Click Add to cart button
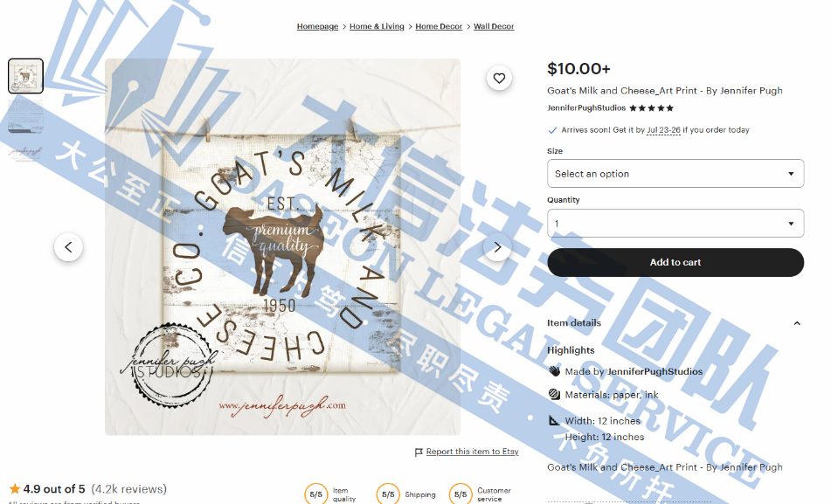 [x=675, y=262]
